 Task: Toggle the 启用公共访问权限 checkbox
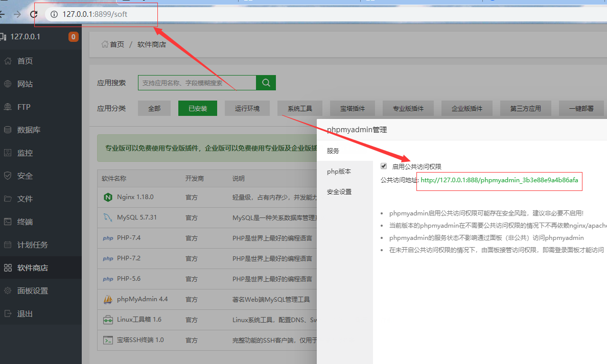[x=384, y=166]
